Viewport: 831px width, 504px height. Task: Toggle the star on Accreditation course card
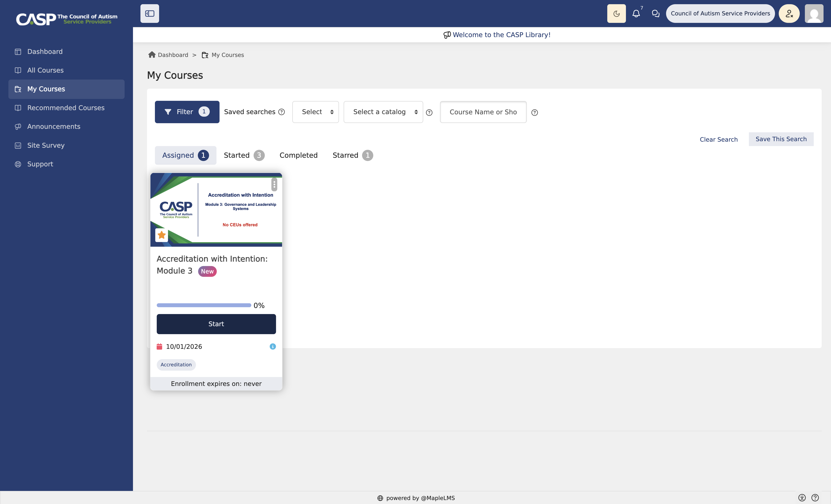pos(161,235)
